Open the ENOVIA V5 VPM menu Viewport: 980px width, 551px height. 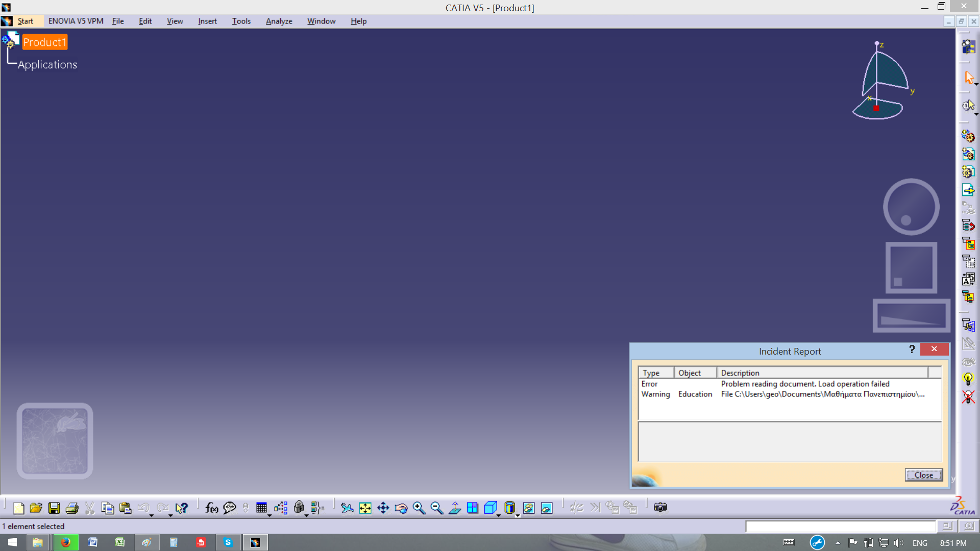(x=76, y=21)
